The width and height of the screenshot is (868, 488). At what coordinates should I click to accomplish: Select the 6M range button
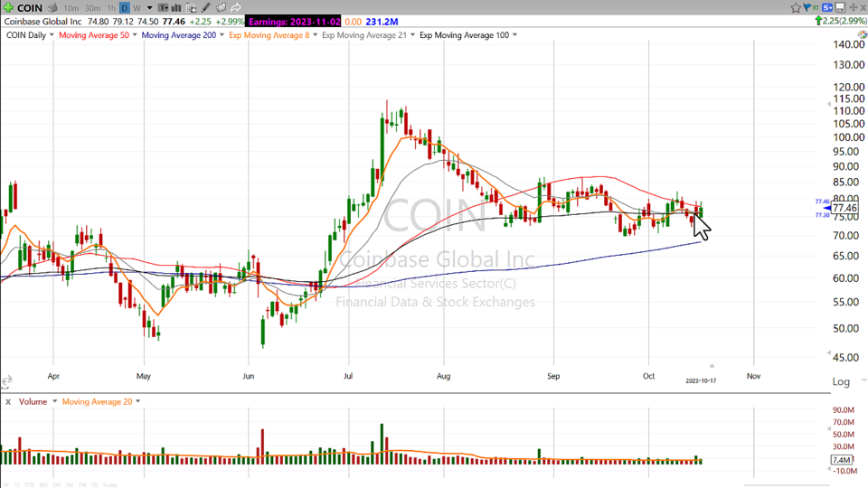(43, 485)
